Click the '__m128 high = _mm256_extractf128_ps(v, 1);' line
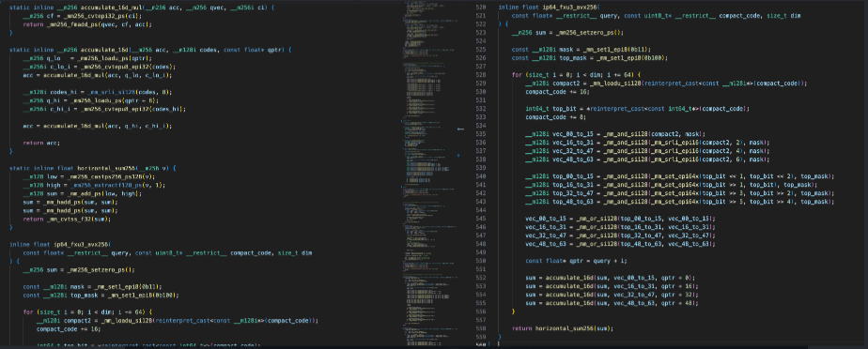868x349 pixels. pyautogui.click(x=94, y=185)
